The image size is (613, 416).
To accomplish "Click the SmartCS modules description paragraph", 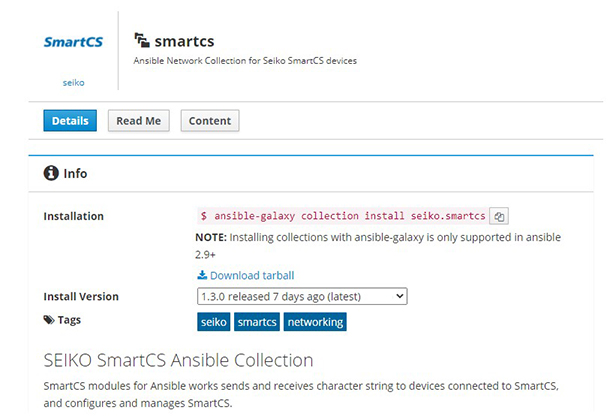I will (x=301, y=394).
